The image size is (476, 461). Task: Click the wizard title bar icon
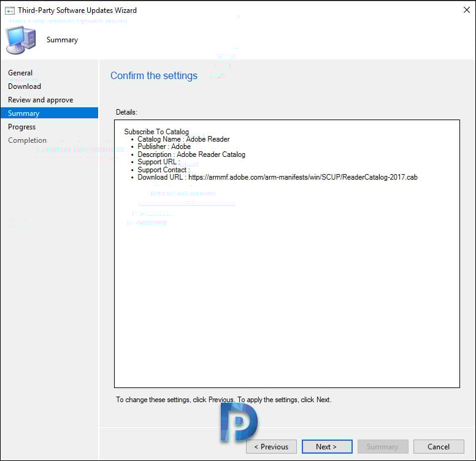(10, 11)
